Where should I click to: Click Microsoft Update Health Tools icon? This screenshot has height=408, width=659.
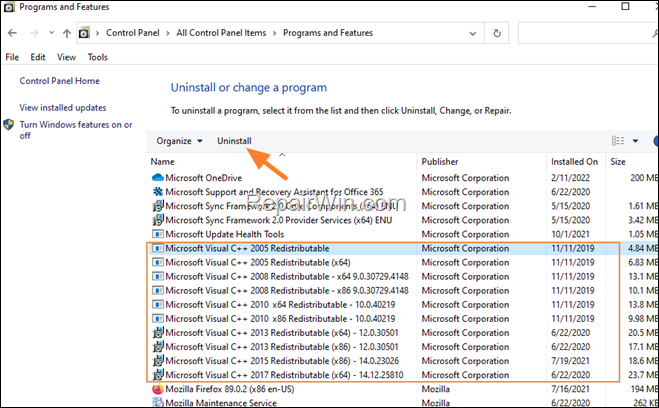point(158,234)
